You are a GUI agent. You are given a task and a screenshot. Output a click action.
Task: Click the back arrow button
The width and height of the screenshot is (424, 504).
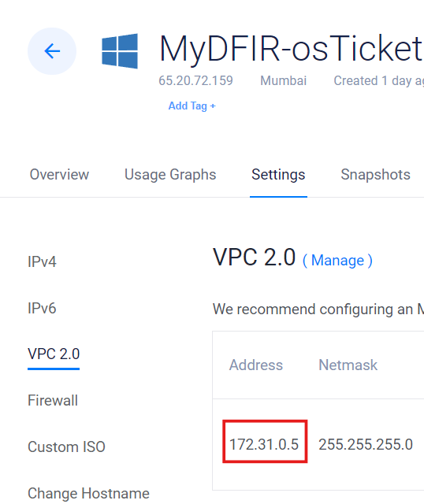[x=52, y=51]
